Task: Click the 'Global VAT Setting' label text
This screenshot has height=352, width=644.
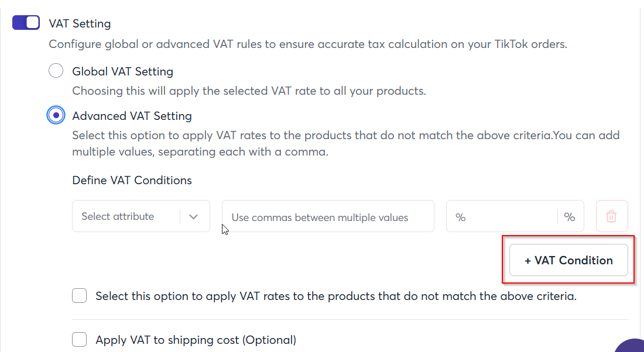Action: tap(123, 71)
